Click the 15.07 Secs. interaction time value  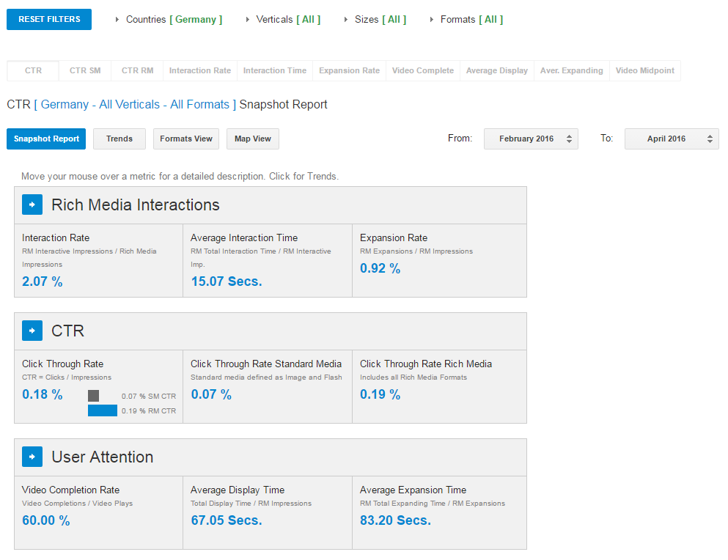pyautogui.click(x=227, y=281)
